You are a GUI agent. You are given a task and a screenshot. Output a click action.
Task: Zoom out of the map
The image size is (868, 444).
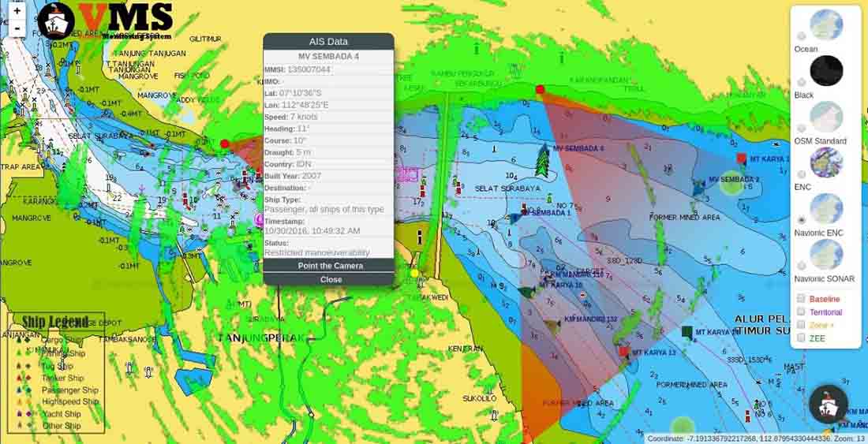(x=17, y=28)
